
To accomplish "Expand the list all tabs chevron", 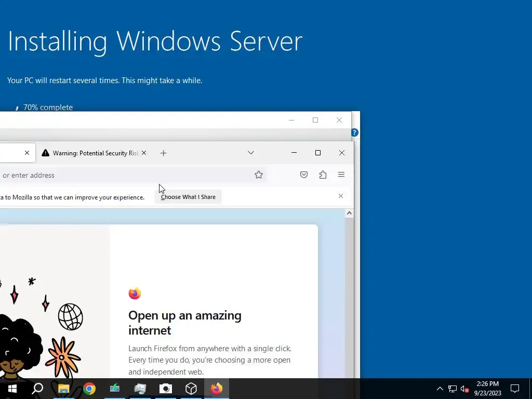I will tap(251, 153).
